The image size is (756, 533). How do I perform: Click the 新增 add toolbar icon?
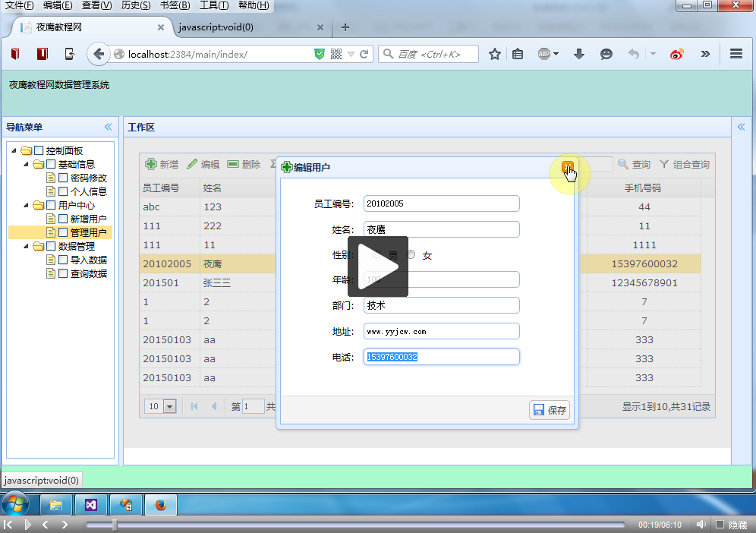point(151,164)
